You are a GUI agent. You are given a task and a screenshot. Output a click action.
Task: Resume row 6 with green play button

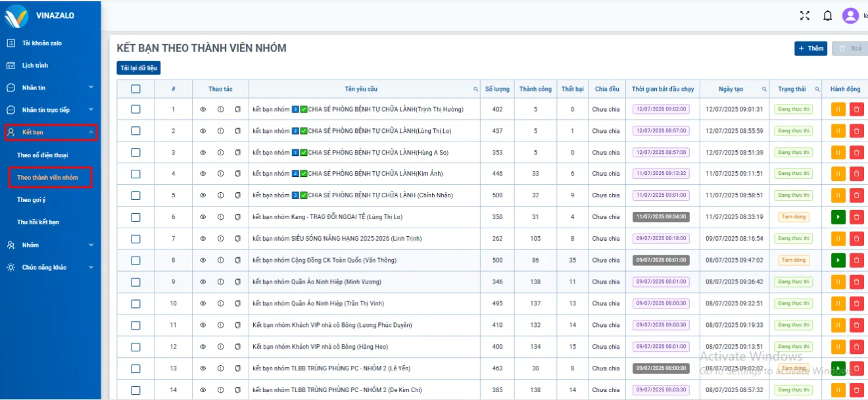pos(838,217)
